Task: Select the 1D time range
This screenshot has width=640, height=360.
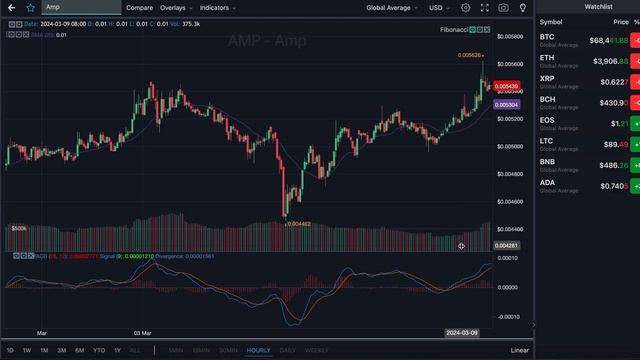Action: pyautogui.click(x=10, y=350)
